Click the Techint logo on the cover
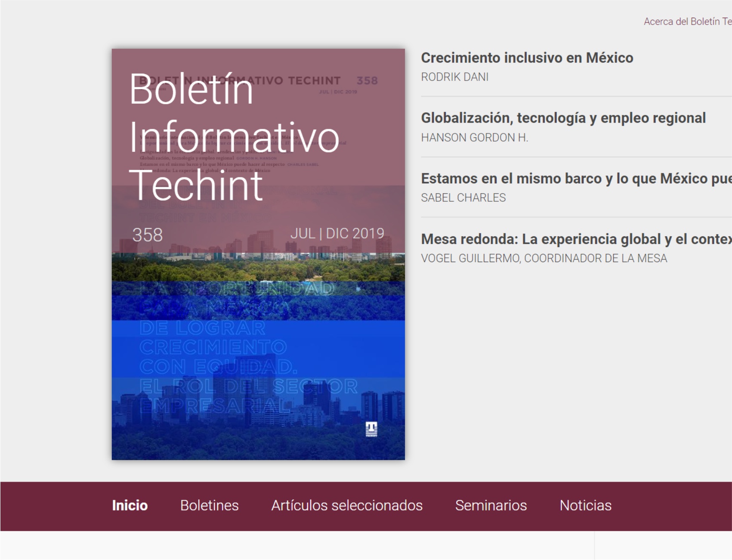 tap(371, 429)
